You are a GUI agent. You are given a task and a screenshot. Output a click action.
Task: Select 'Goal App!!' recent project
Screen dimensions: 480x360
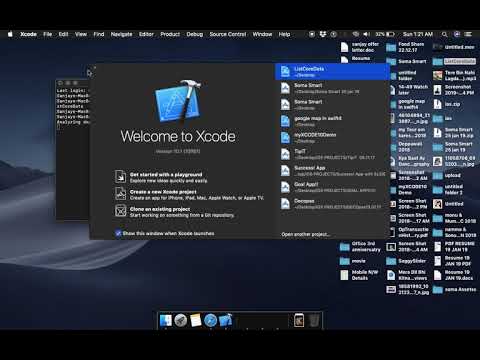[332, 187]
